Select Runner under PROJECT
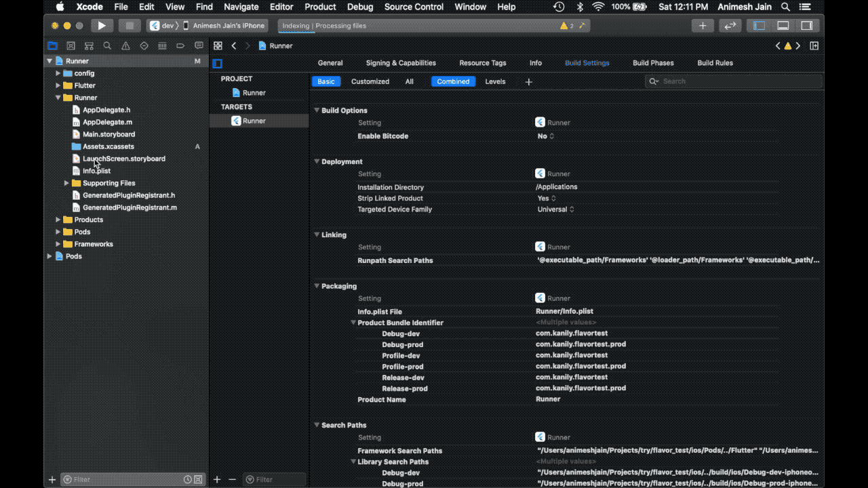The width and height of the screenshot is (868, 488). (x=248, y=93)
